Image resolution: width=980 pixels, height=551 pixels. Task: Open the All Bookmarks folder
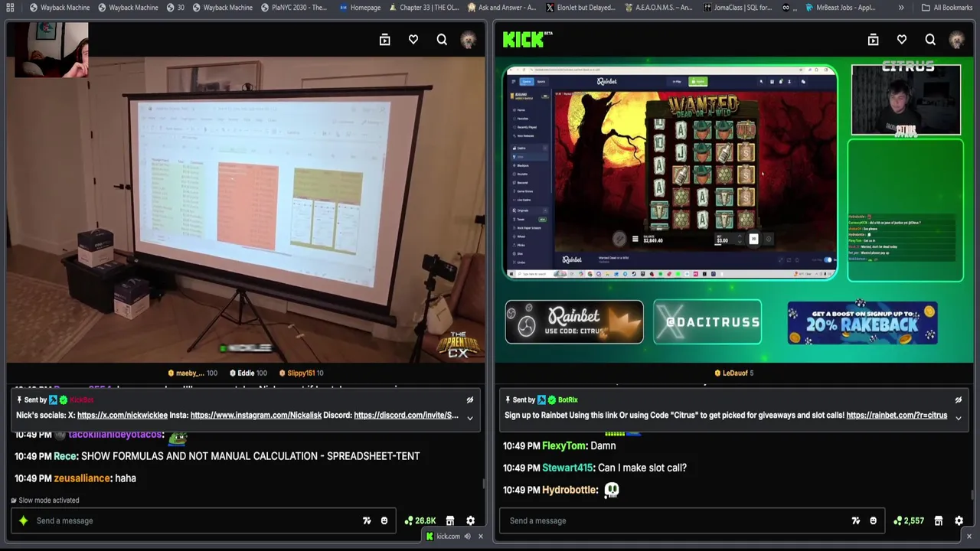947,8
